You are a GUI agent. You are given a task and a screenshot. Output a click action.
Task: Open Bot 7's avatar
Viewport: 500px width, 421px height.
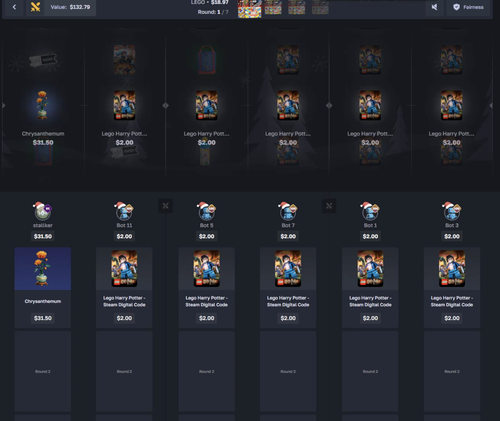click(288, 211)
